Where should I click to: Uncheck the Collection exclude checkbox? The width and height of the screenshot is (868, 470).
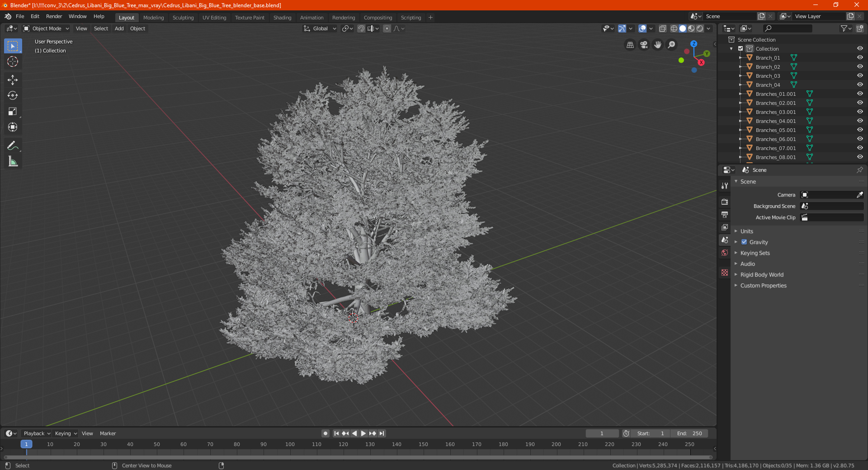coord(741,49)
